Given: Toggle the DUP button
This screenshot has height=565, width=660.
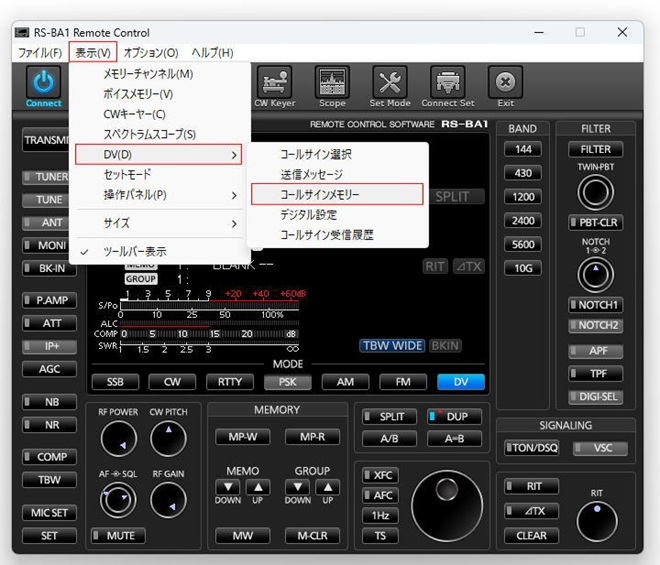Looking at the screenshot, I should pyautogui.click(x=455, y=417).
